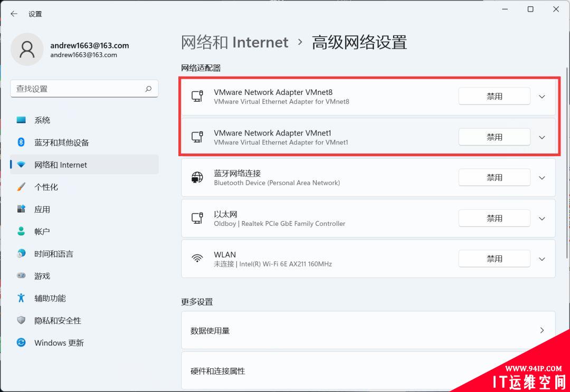Click the Windows 更新 refresh icon
The image size is (570, 392).
21,342
